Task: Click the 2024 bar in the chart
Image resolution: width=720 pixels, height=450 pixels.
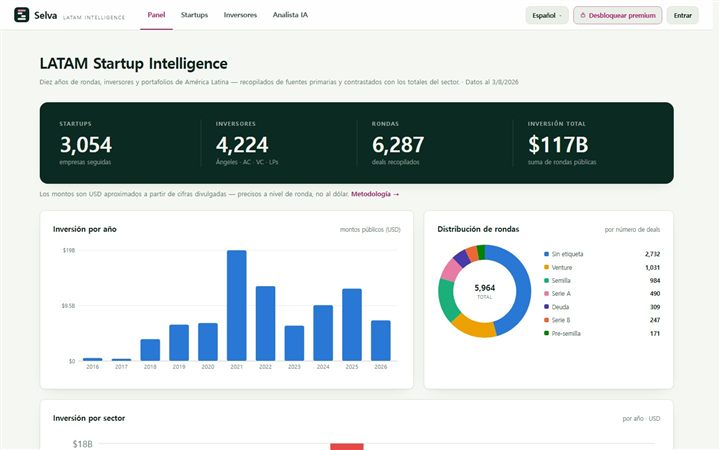Action: click(x=323, y=333)
